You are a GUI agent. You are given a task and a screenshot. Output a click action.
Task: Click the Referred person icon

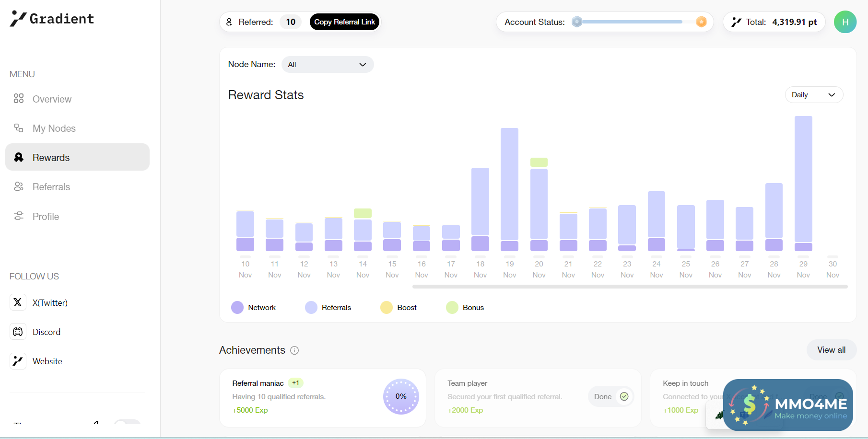[x=229, y=22]
